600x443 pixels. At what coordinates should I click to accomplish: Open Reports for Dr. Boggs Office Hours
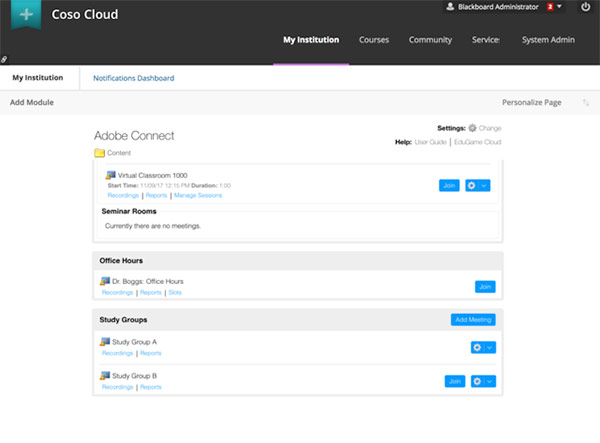click(150, 292)
